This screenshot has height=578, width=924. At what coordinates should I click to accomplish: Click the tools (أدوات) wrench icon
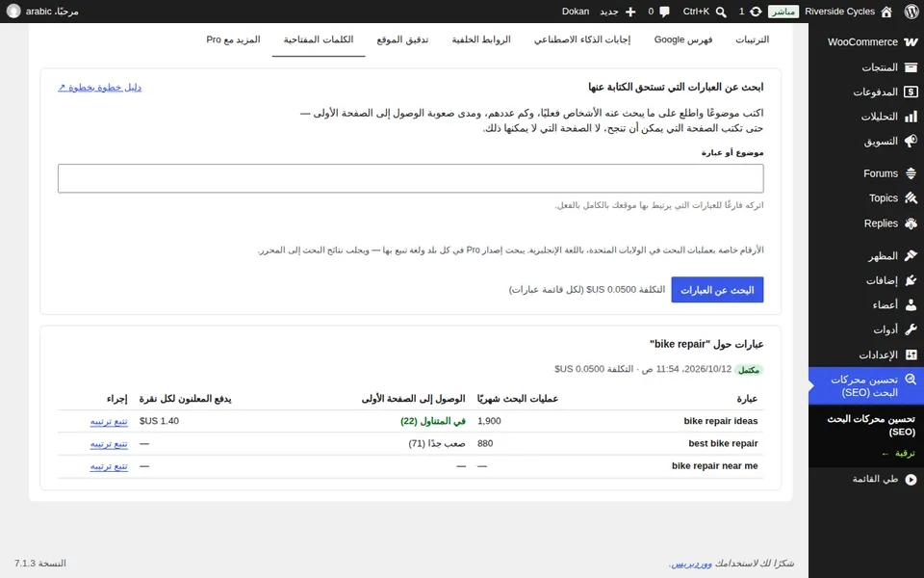click(x=911, y=329)
